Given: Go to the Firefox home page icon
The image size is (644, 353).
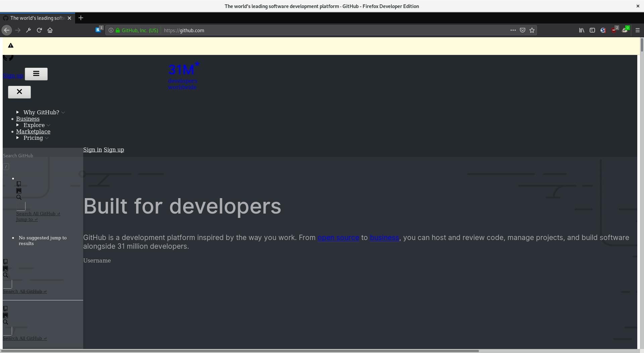Looking at the screenshot, I should [50, 30].
